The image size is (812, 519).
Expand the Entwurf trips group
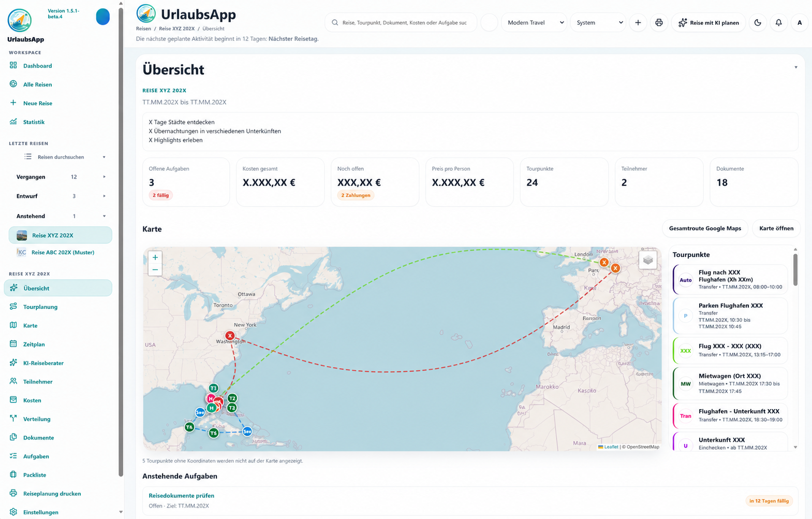[x=61, y=196]
